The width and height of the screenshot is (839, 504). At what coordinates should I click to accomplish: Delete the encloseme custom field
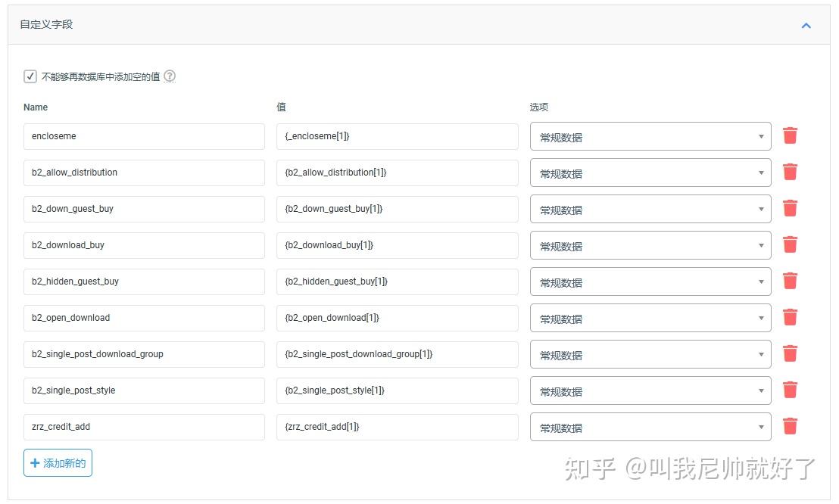[790, 135]
